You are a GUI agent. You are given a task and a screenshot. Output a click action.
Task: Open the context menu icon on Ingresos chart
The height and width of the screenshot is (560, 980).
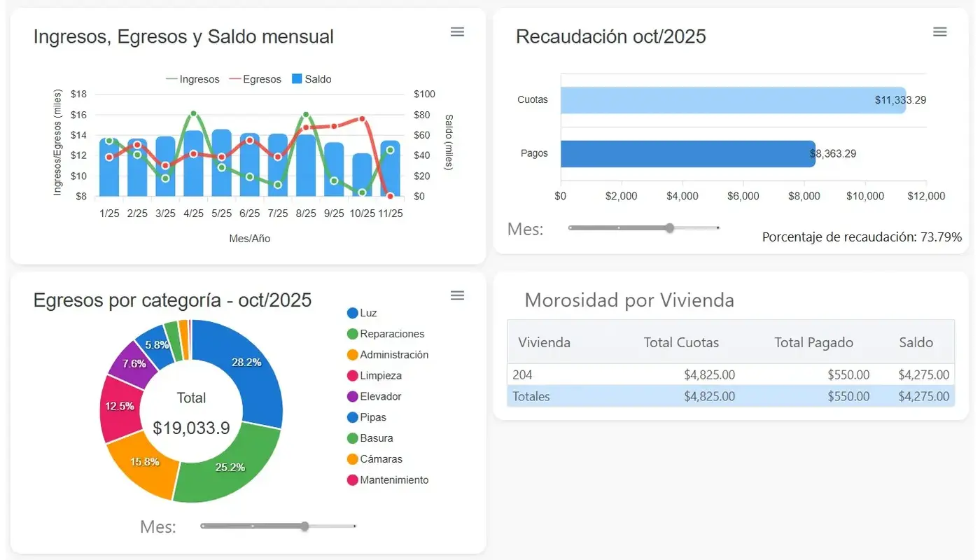(x=457, y=31)
